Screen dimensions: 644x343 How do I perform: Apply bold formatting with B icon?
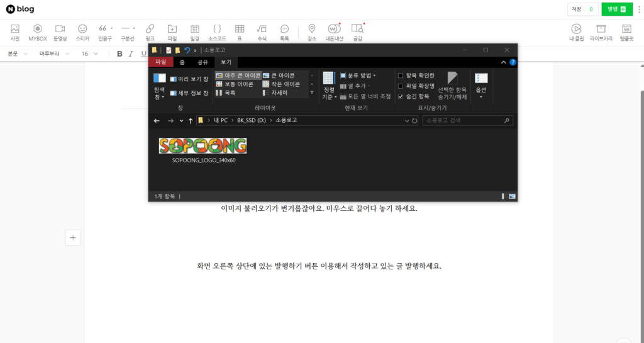(119, 54)
